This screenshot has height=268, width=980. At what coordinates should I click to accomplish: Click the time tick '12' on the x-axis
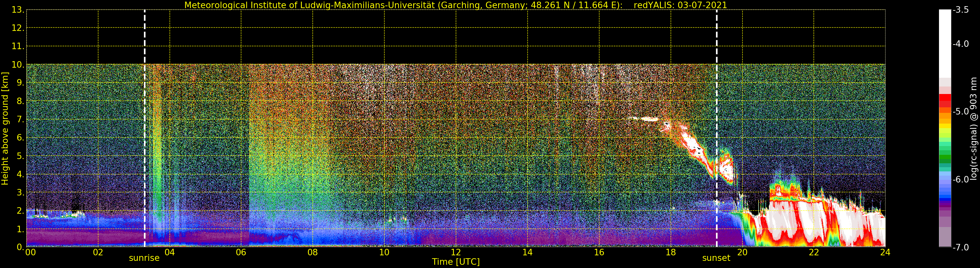click(456, 252)
